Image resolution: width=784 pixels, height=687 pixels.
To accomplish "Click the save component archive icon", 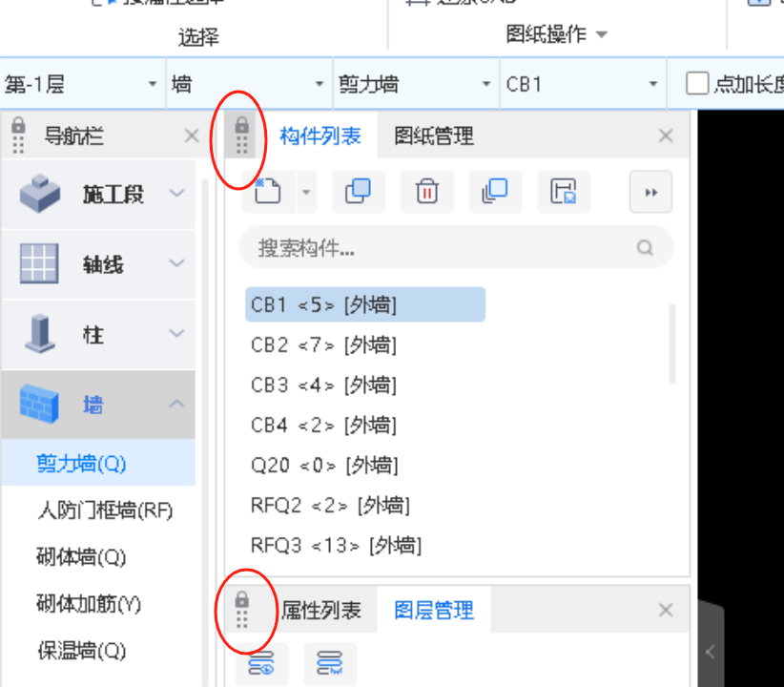I will (564, 192).
